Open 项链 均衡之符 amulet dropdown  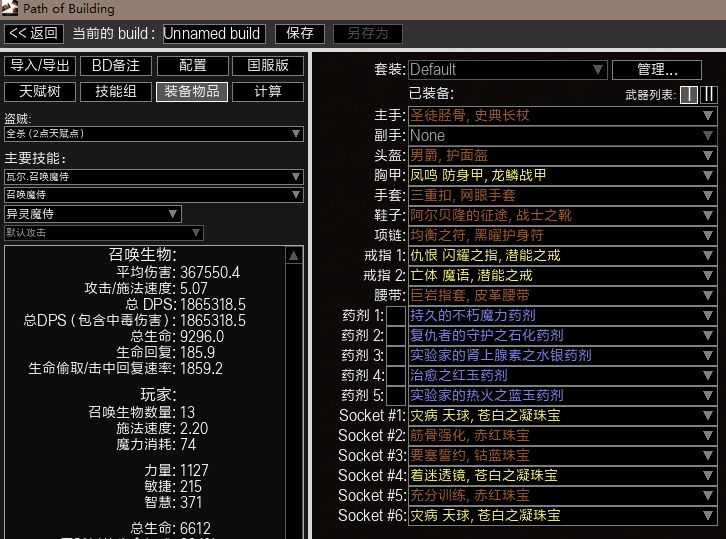point(563,235)
